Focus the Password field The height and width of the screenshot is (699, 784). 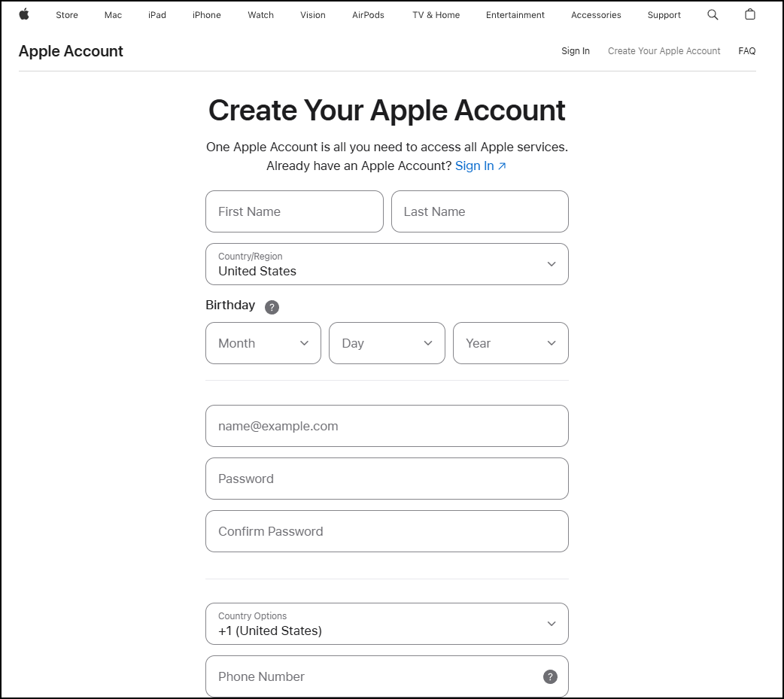coord(387,479)
